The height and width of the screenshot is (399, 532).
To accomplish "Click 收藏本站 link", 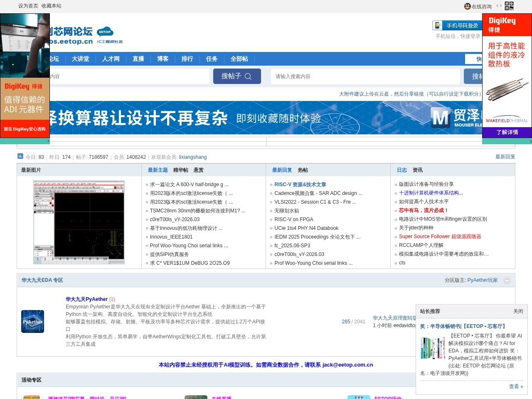I will (52, 6).
